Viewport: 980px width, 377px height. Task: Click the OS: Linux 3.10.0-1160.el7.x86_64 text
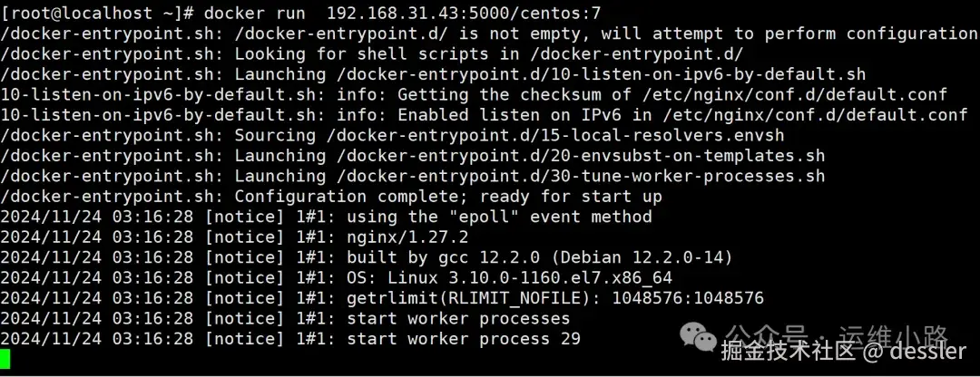pos(509,278)
